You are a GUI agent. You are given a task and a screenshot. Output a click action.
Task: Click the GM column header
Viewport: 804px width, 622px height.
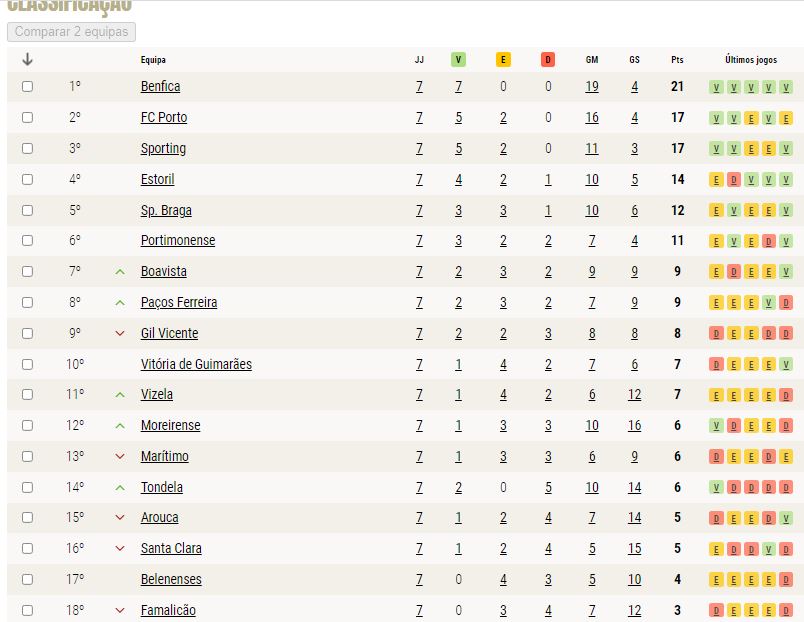[592, 59]
